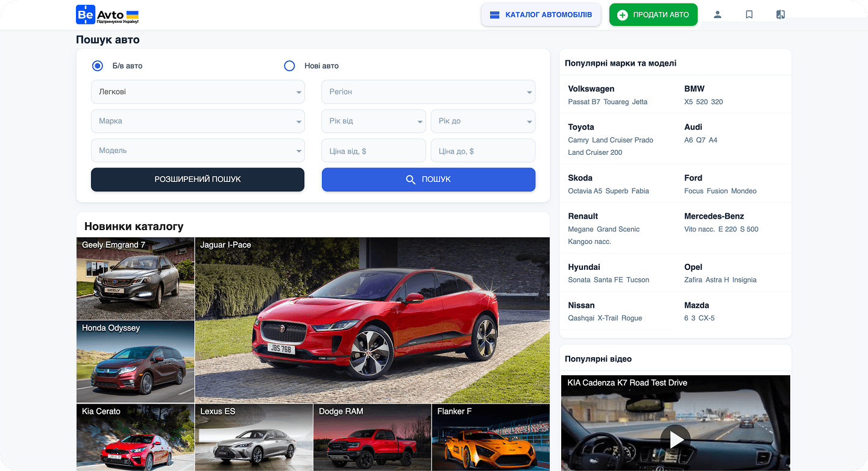Open the Audi Q7 model link
868x471 pixels.
click(701, 140)
